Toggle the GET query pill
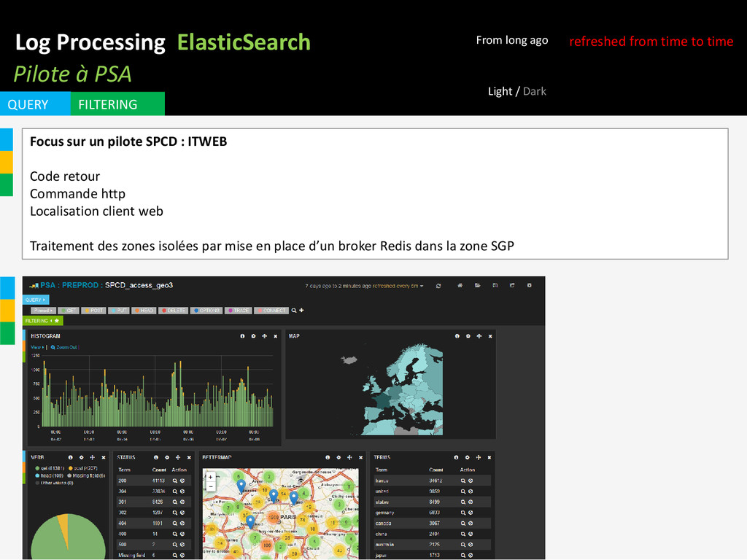 click(69, 311)
